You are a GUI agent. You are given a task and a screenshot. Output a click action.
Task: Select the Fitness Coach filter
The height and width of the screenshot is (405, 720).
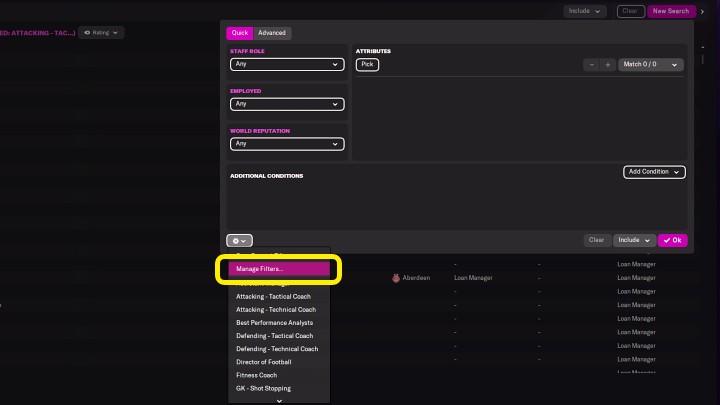point(256,375)
